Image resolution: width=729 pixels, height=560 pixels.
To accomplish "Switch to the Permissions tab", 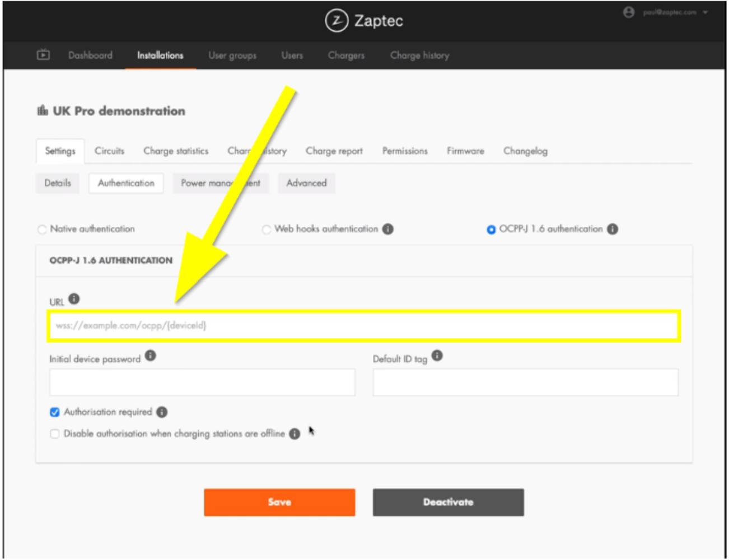I will pyautogui.click(x=405, y=151).
